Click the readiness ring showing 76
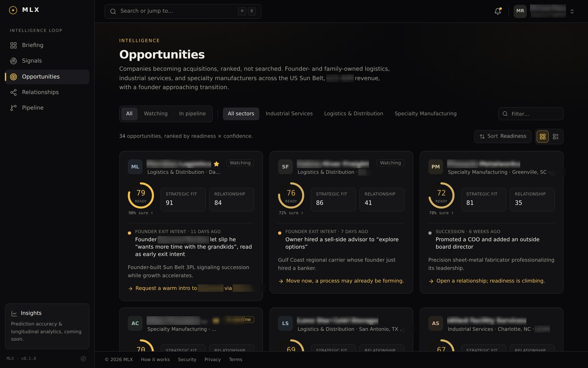This screenshot has width=588, height=368. click(x=291, y=196)
